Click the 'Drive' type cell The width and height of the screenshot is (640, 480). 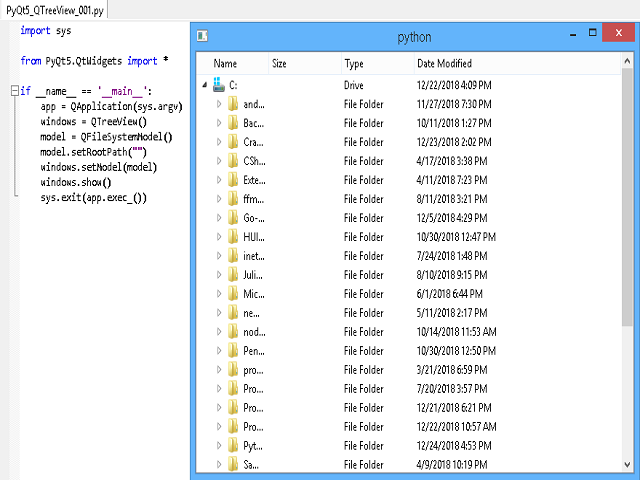pos(353,85)
